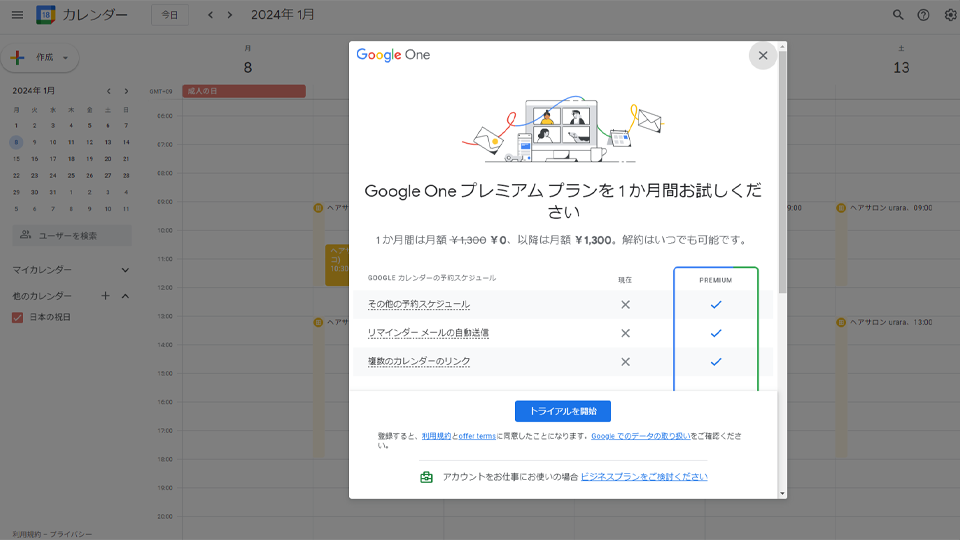
Task: Open Saturday ヘアサロン urara 09:00 event
Action: [x=890, y=208]
